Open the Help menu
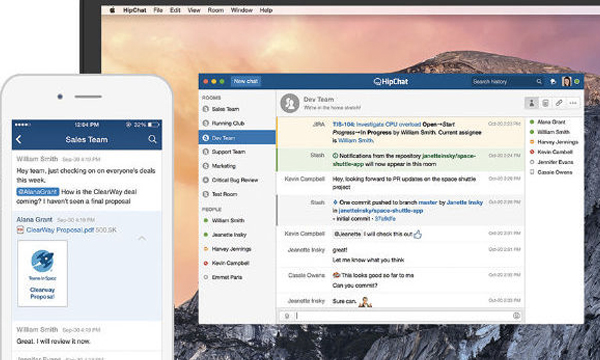The image size is (600, 360). point(266,10)
